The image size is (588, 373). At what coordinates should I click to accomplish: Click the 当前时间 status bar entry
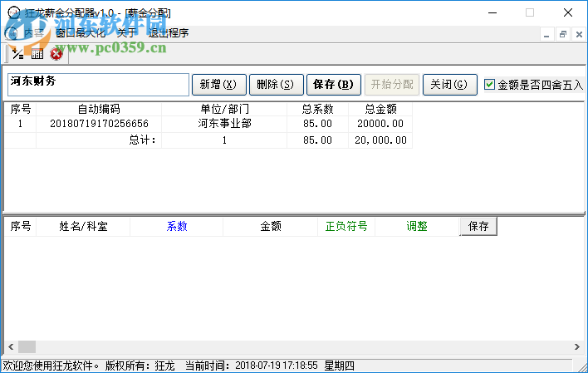click(252, 366)
